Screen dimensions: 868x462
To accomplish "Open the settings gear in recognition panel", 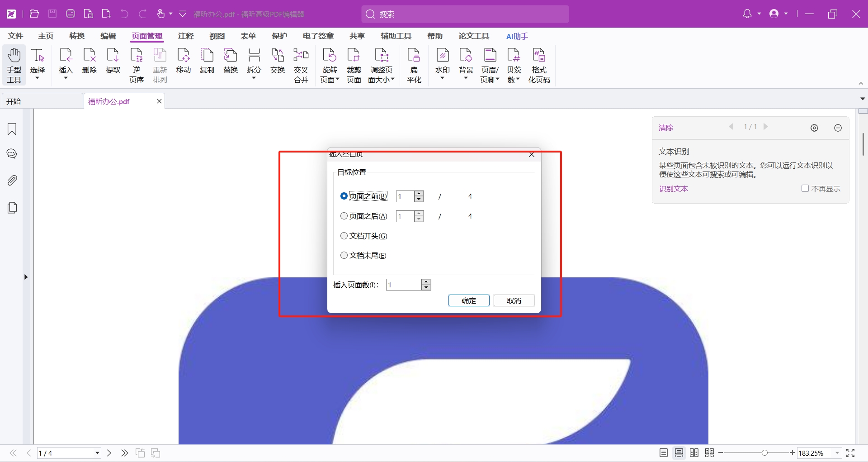I will (x=814, y=128).
